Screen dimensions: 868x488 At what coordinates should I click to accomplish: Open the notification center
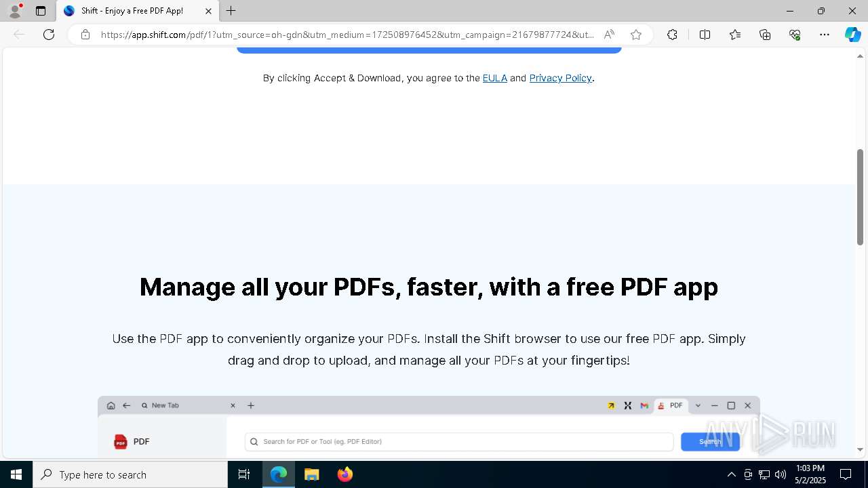point(846,474)
